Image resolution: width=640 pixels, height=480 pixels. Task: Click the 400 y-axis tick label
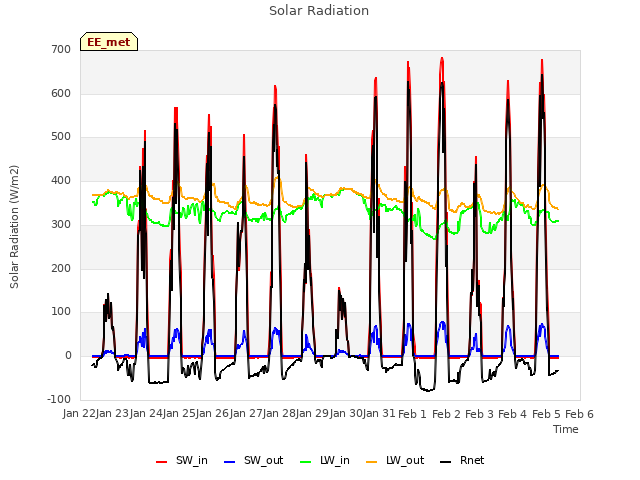pyautogui.click(x=61, y=181)
